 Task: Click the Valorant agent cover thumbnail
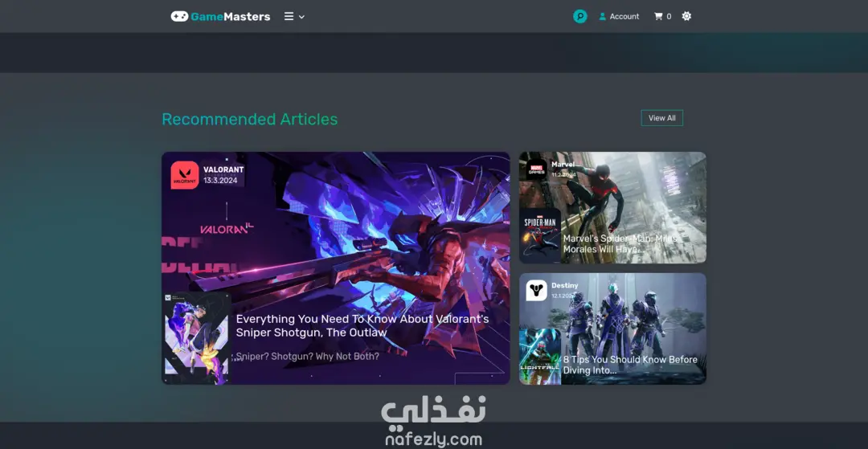click(x=197, y=338)
